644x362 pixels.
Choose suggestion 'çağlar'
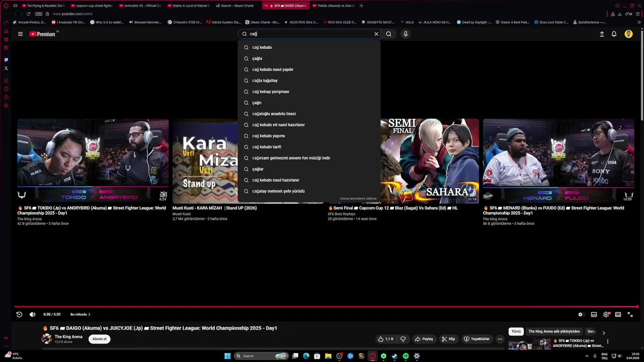point(309,169)
